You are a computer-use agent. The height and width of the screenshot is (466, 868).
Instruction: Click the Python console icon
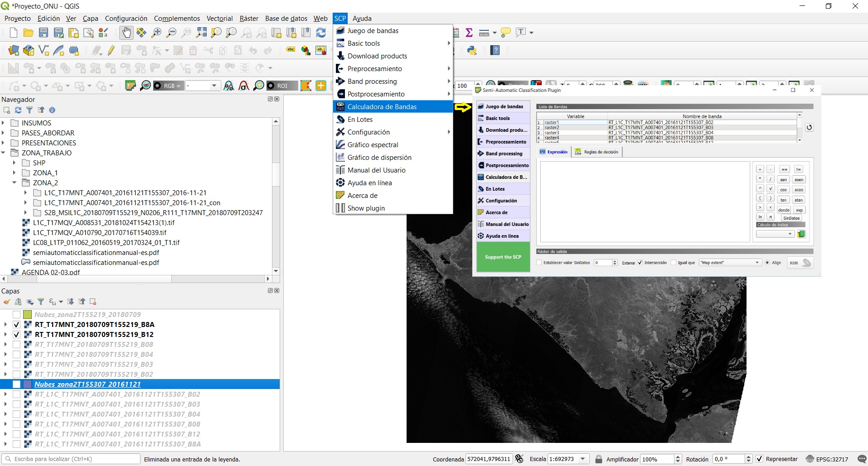pos(472,50)
